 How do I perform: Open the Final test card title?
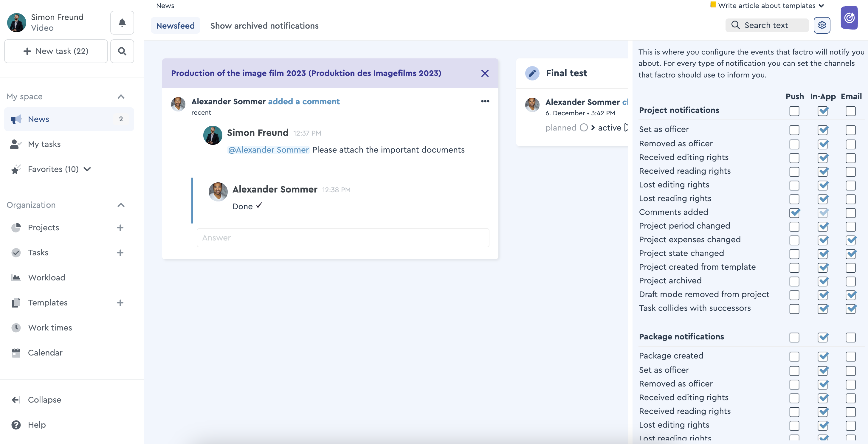(566, 73)
